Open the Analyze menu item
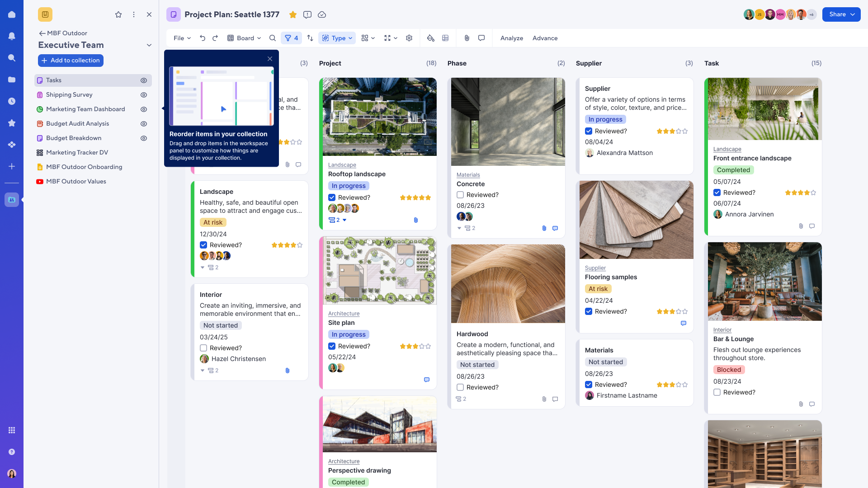The height and width of the screenshot is (488, 868). 511,38
